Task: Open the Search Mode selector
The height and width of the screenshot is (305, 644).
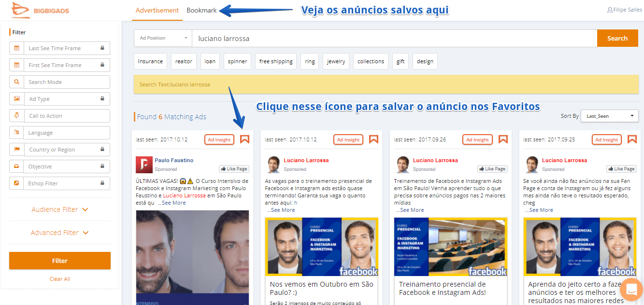Action: 67,82
